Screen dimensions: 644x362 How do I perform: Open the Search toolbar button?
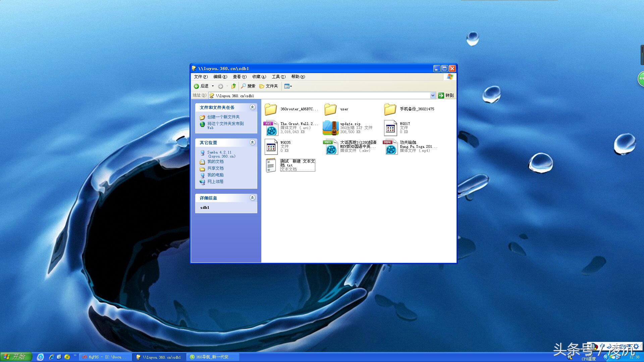coord(248,86)
